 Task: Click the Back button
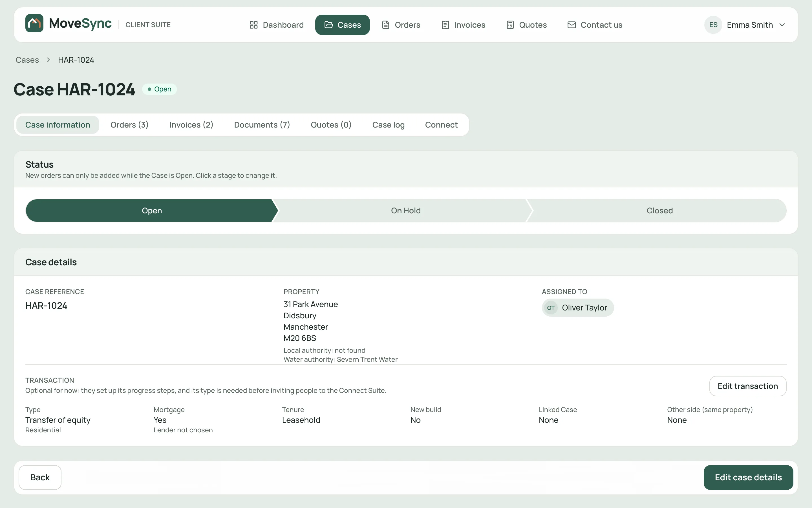40,478
